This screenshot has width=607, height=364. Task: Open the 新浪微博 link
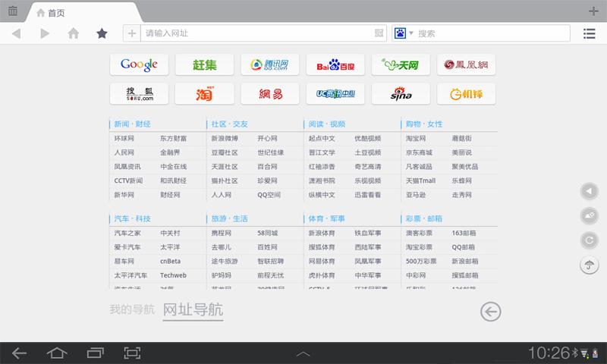click(224, 139)
